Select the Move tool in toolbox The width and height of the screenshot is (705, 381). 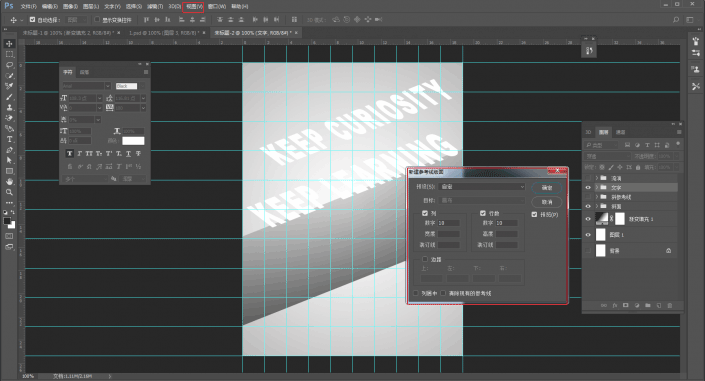coord(9,44)
